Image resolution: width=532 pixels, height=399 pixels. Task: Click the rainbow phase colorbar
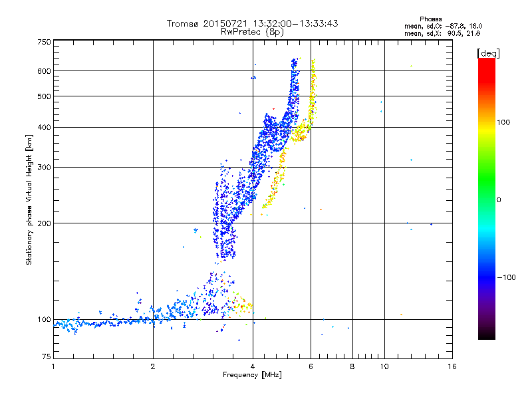[487, 199]
